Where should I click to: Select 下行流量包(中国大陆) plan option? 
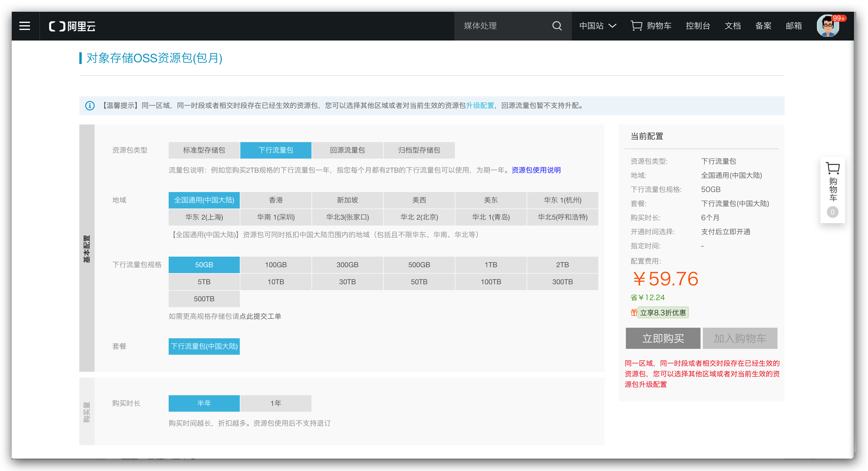pyautogui.click(x=204, y=346)
